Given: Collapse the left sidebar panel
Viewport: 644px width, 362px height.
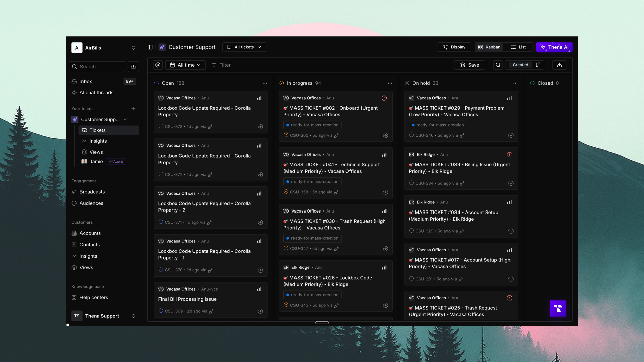Looking at the screenshot, I should click(x=150, y=47).
